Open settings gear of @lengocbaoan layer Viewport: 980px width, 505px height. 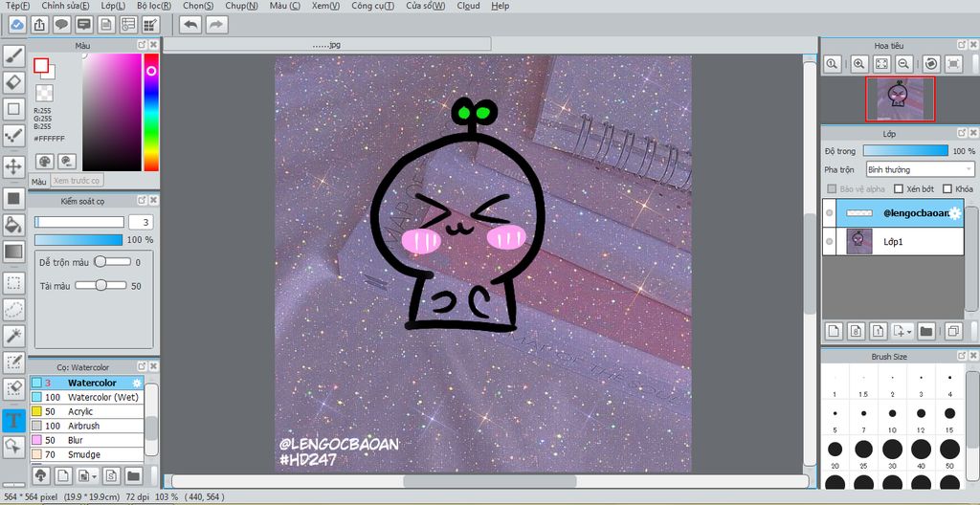956,213
